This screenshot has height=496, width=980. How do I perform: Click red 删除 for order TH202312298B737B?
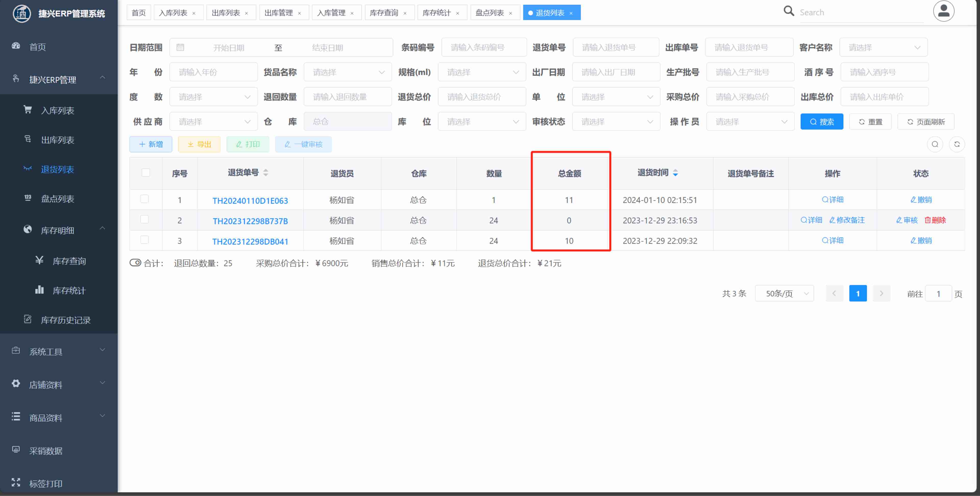(x=935, y=220)
